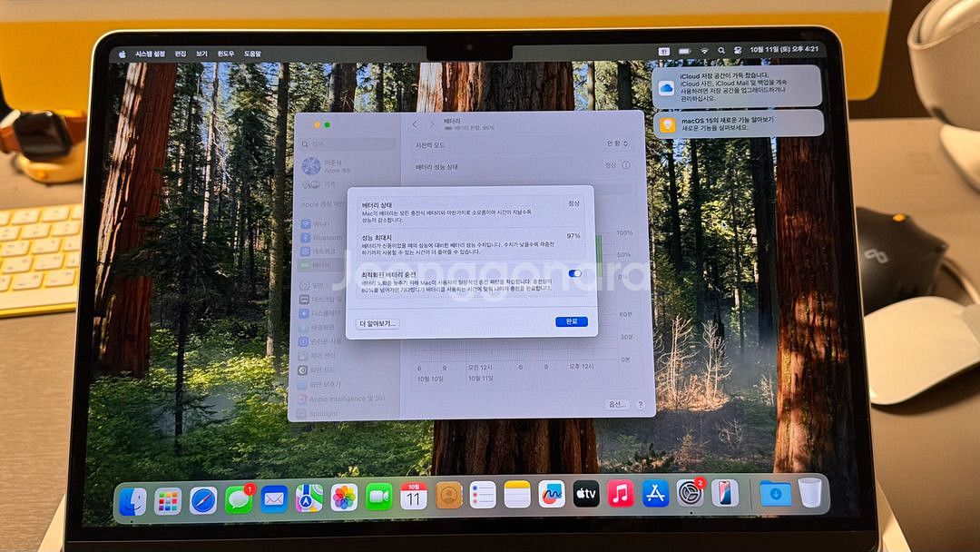The height and width of the screenshot is (552, 980).
Task: Open the Apple TV app
Action: (585, 495)
